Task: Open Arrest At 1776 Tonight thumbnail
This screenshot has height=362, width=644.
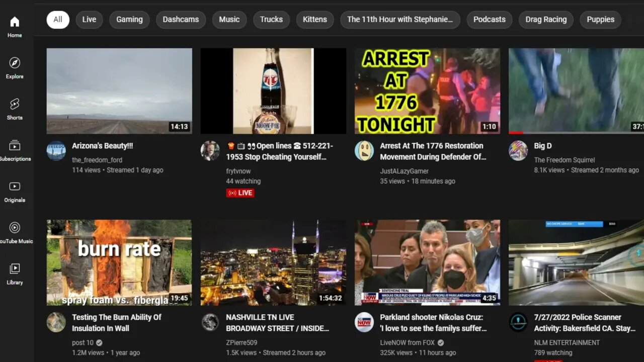Action: pos(427,91)
